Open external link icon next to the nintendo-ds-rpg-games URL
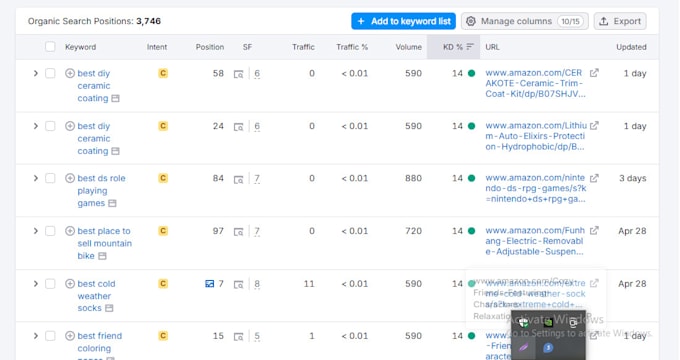This screenshot has height=360, width=680. pyautogui.click(x=594, y=178)
